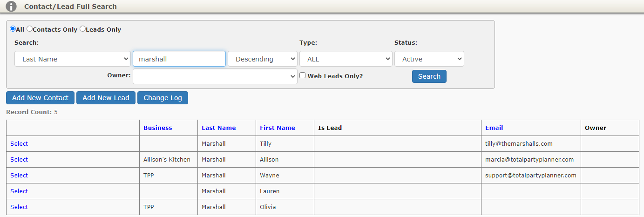Sort by the Last Name column header

(x=219, y=128)
